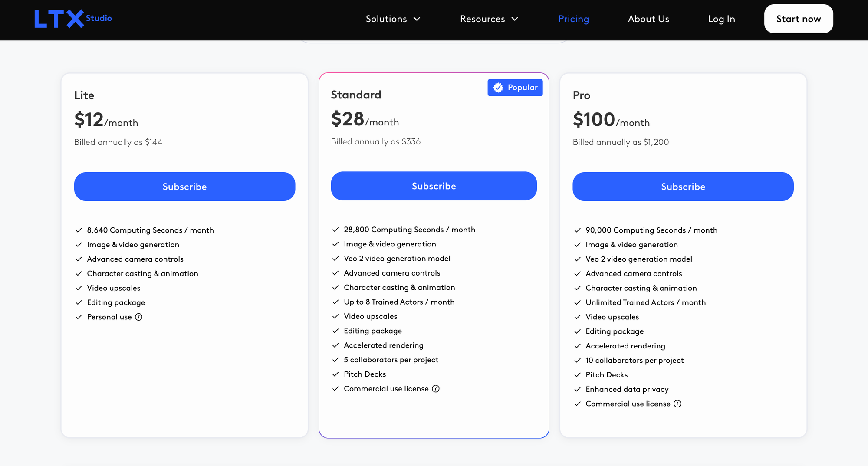Click the info icon beside Personal use
The height and width of the screenshot is (466, 868).
[x=138, y=317]
